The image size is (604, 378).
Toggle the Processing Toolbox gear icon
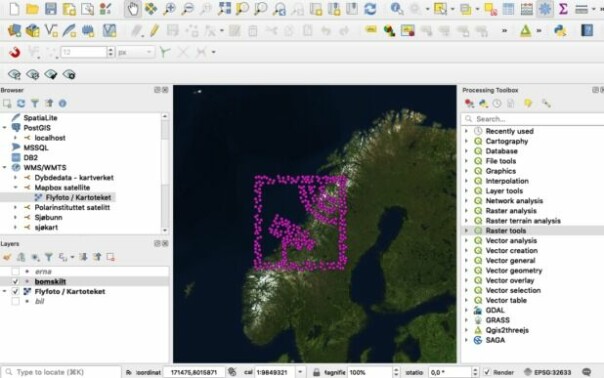click(545, 8)
